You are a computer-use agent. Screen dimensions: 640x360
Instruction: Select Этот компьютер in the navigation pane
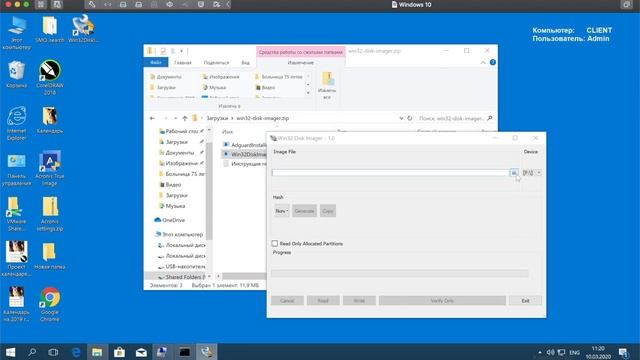[x=179, y=234]
